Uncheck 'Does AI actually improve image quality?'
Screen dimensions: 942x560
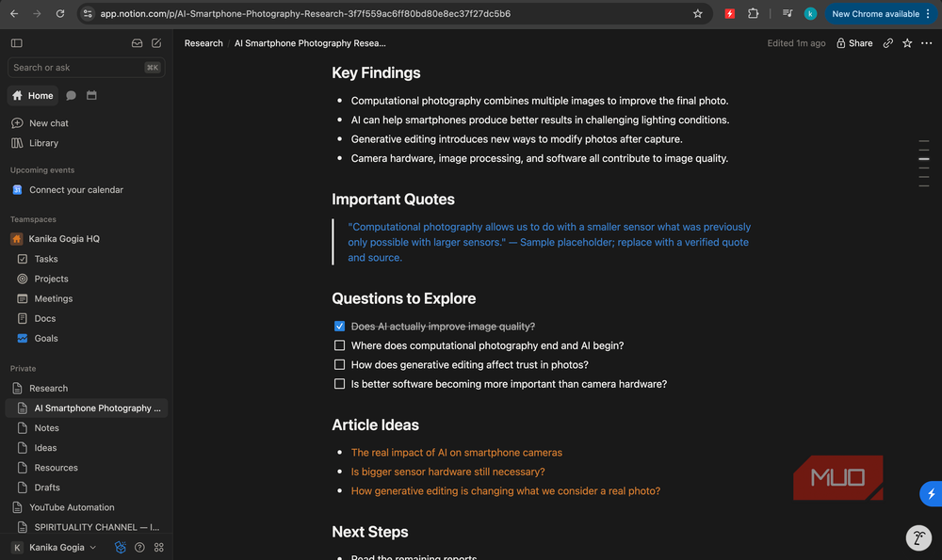click(339, 327)
